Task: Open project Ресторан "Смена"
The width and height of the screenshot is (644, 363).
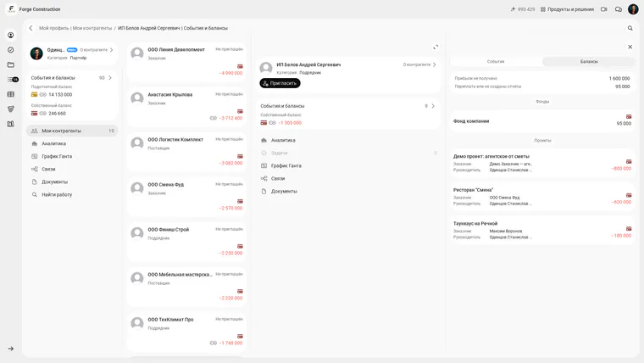Action: coord(542,197)
